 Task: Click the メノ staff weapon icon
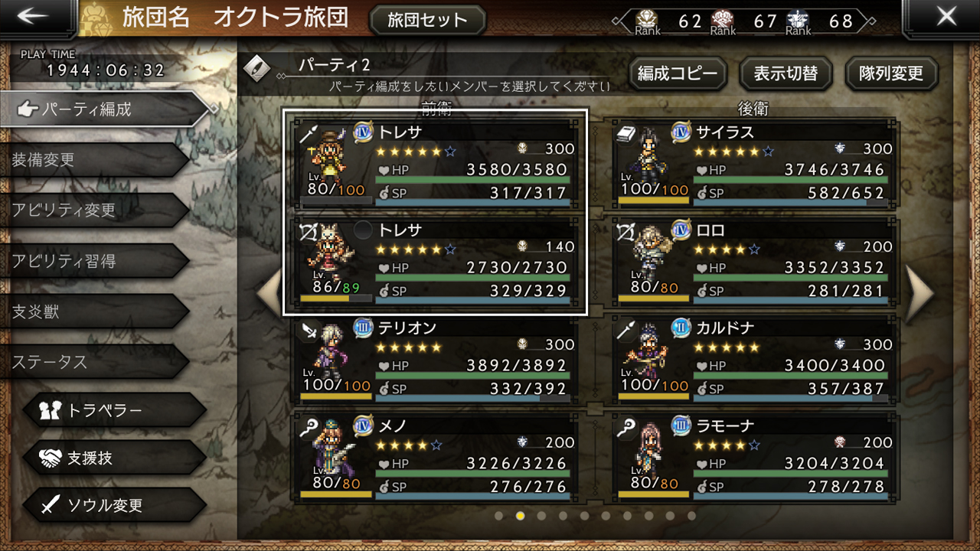coord(309,427)
